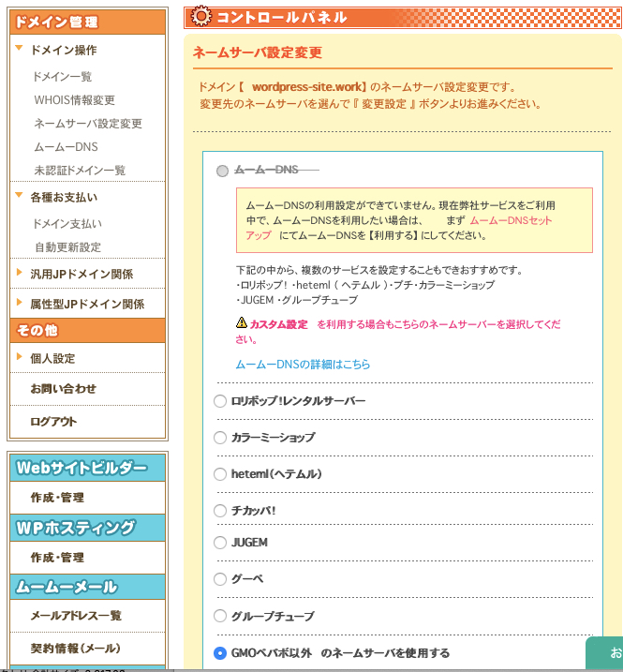Choose the チカッパ! radio button
The width and height of the screenshot is (623, 672).
pyautogui.click(x=220, y=511)
